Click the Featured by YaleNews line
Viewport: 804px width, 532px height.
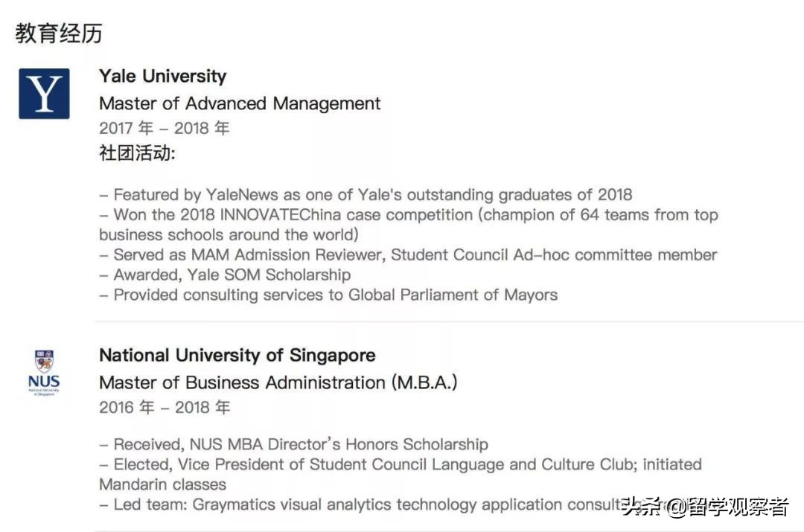[x=366, y=195]
